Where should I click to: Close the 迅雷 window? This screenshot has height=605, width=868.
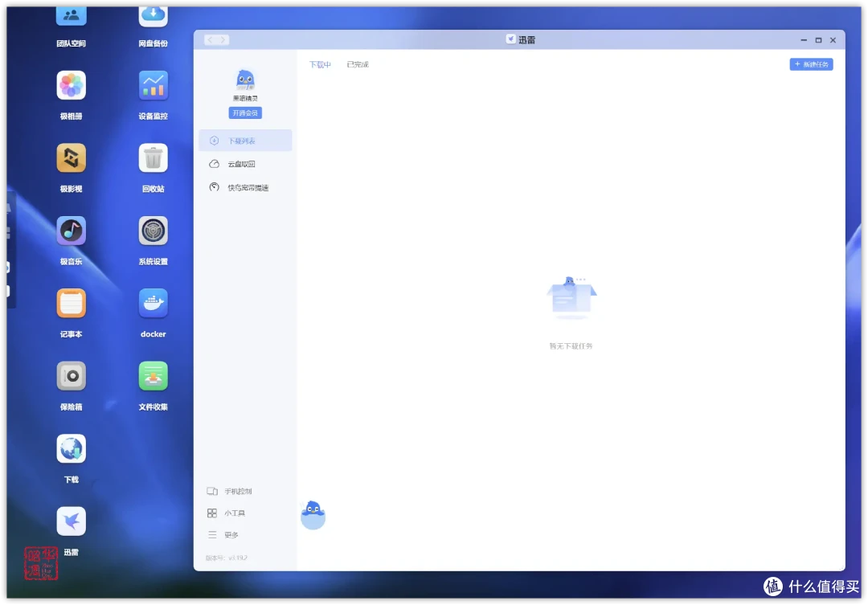click(x=833, y=40)
